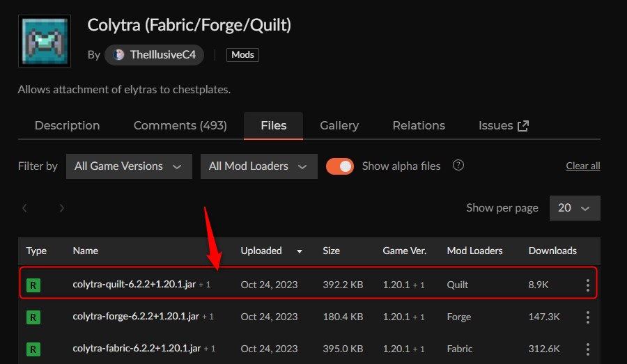The height and width of the screenshot is (364, 627).
Task: Go to previous page arrow
Action: click(25, 208)
